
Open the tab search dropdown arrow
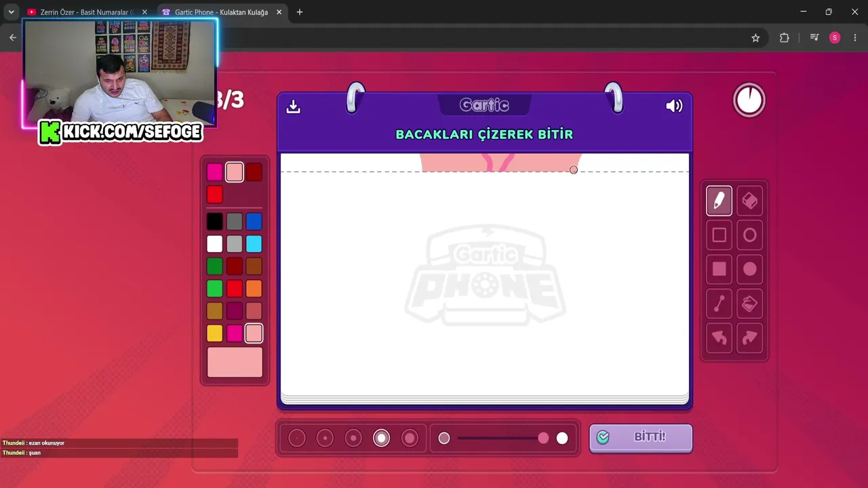tap(11, 12)
